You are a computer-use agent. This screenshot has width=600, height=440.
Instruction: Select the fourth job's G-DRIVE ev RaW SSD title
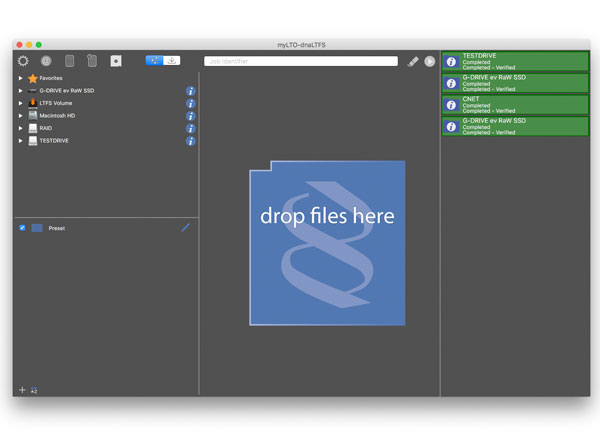click(x=494, y=121)
